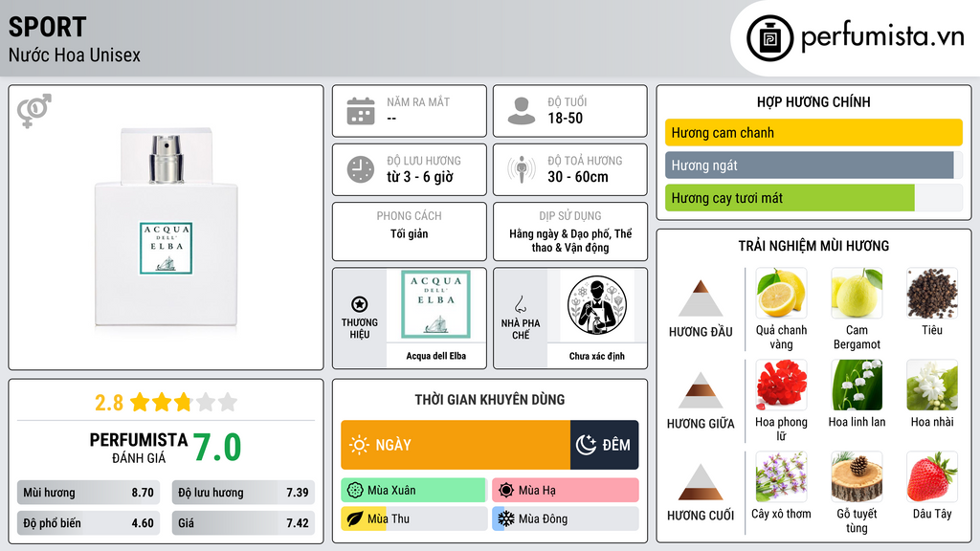Image resolution: width=980 pixels, height=551 pixels.
Task: Click the Độ phổ biến 4.60 score bar
Action: pyautogui.click(x=88, y=523)
